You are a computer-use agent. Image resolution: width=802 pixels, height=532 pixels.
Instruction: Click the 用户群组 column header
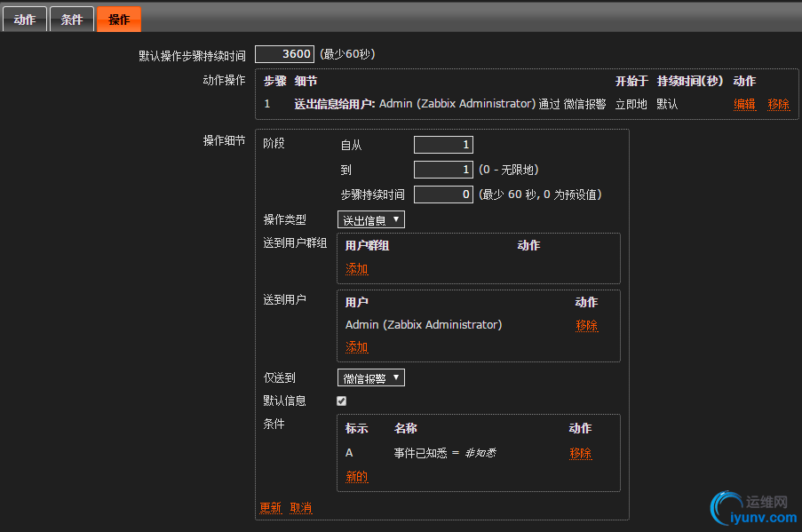pyautogui.click(x=367, y=245)
